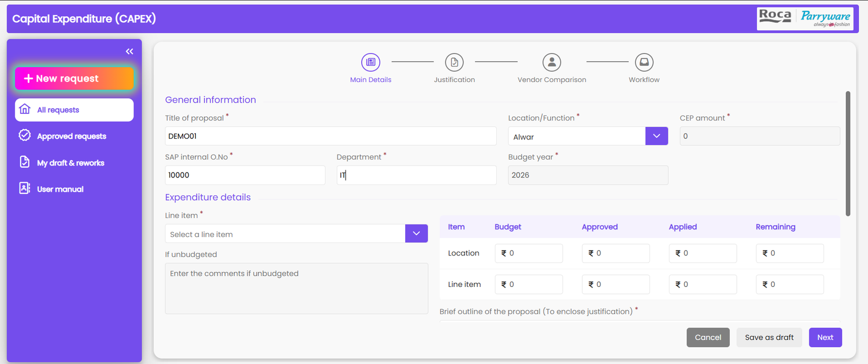Viewport: 868px width, 364px height.
Task: Click the 'General information' heading
Action: tap(210, 100)
